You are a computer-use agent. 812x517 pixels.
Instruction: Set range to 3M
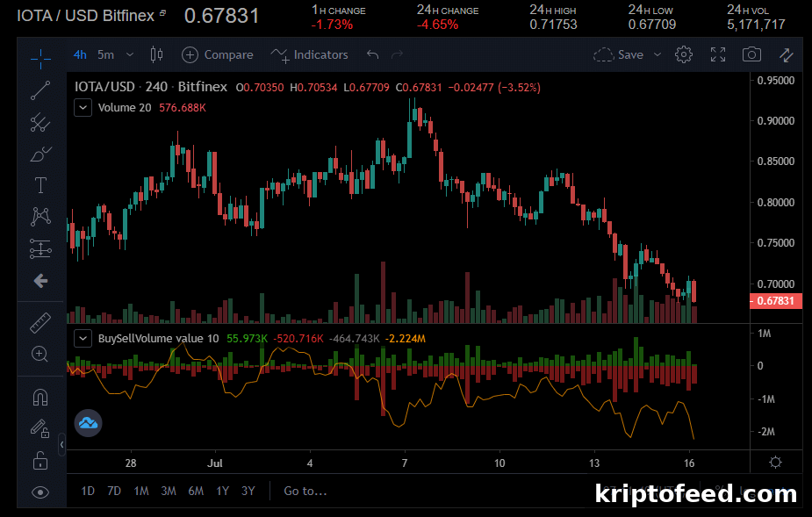coord(169,491)
